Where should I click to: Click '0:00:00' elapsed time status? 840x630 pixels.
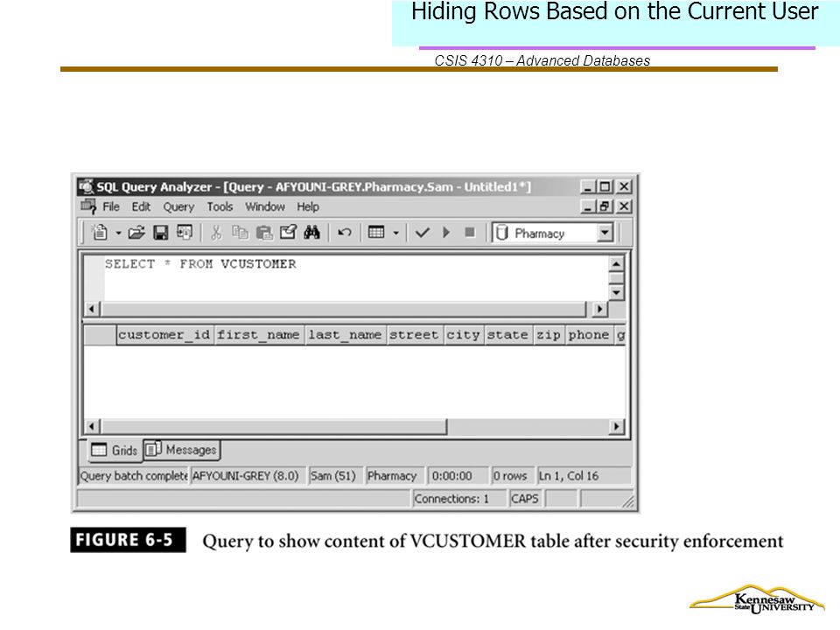(451, 476)
